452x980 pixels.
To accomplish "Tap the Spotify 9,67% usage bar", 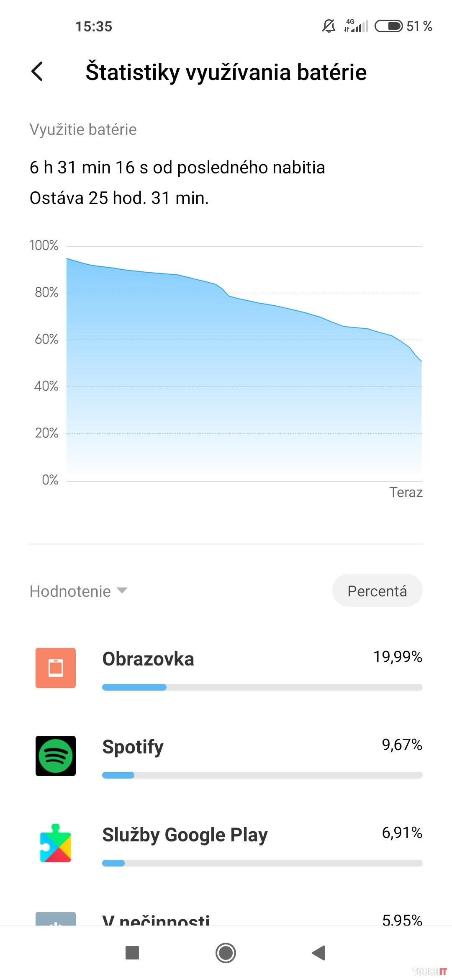I will 262,775.
